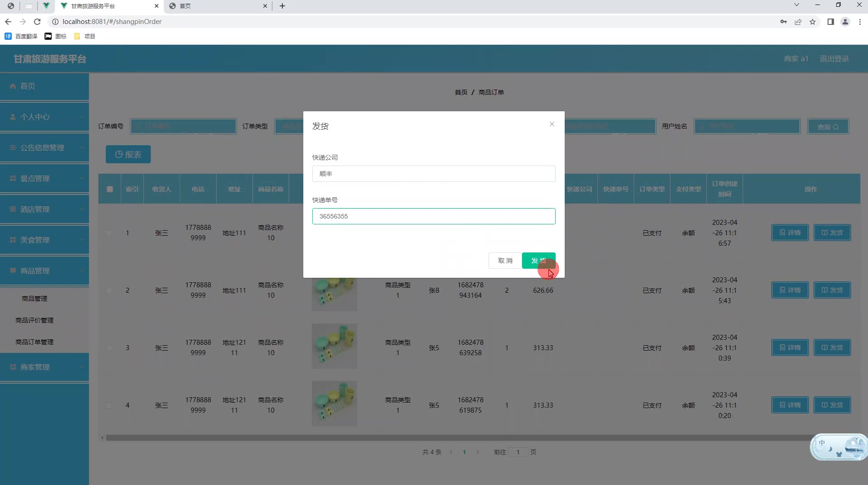Close the 发货 dialog with the X
868x485 pixels.
point(552,124)
